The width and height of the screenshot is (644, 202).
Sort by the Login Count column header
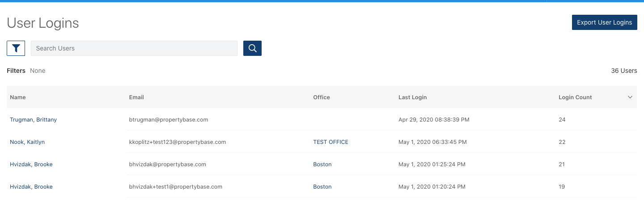[x=575, y=97]
